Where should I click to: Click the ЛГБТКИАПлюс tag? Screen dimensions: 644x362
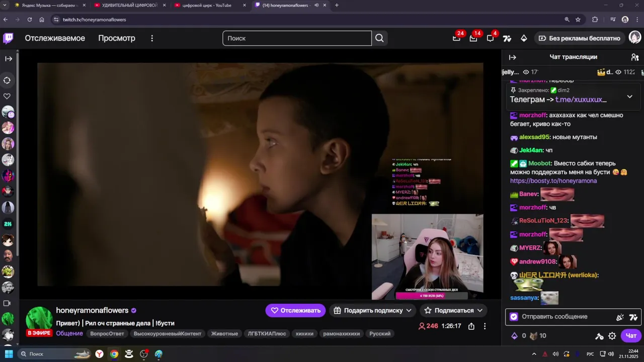click(267, 334)
